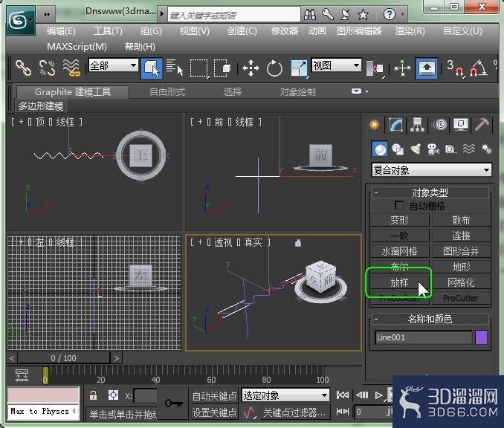
Task: Switch to the 自由形式 ribbon tab
Action: click(167, 92)
